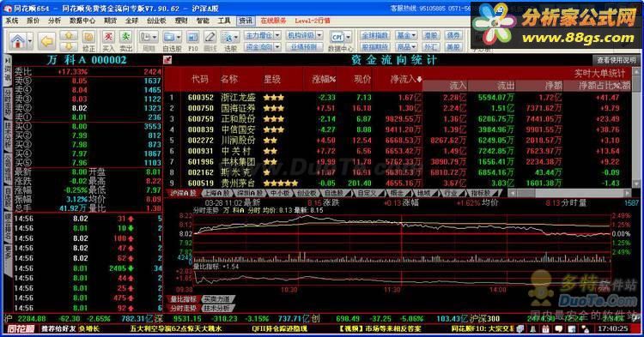
Task: Select the 创业板 tab below table
Action: 306,193
